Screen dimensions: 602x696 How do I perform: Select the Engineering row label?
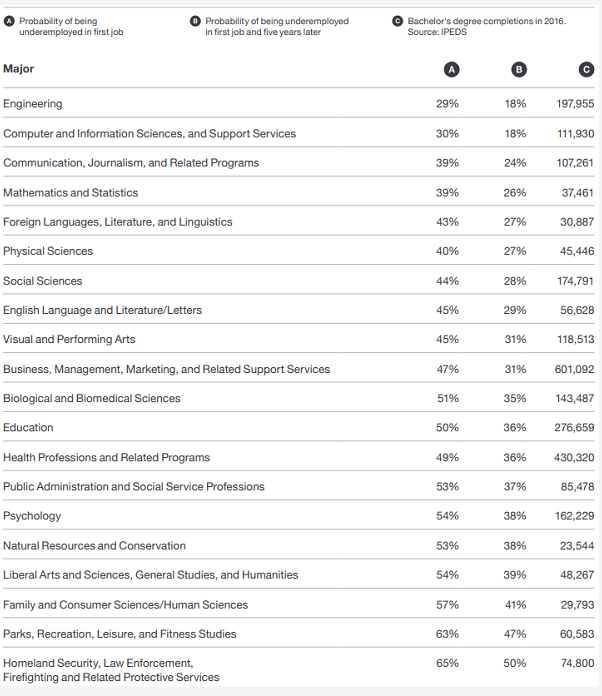(33, 103)
